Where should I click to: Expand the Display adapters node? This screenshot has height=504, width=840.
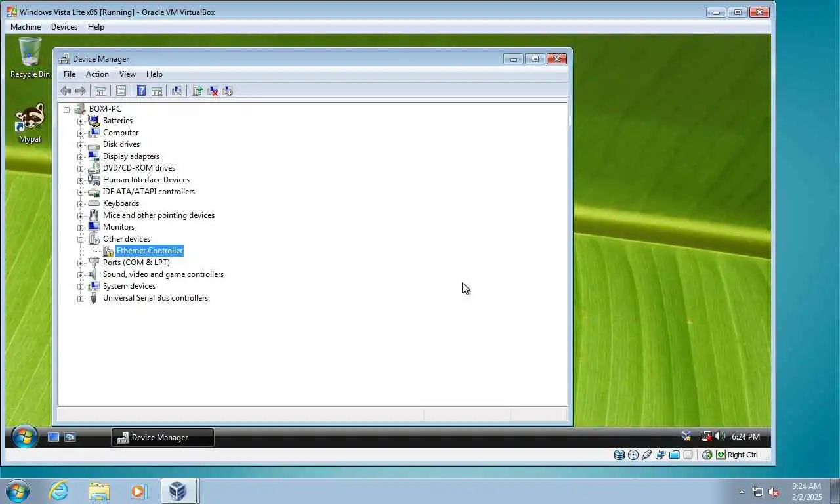pos(80,157)
